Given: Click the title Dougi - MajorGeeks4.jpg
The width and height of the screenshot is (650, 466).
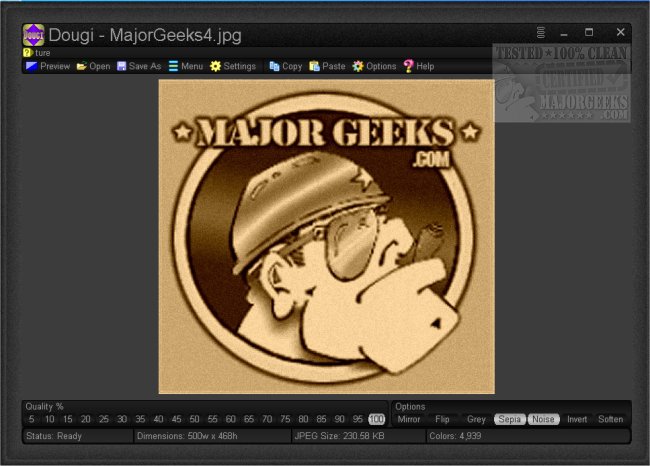Looking at the screenshot, I should click(145, 35).
